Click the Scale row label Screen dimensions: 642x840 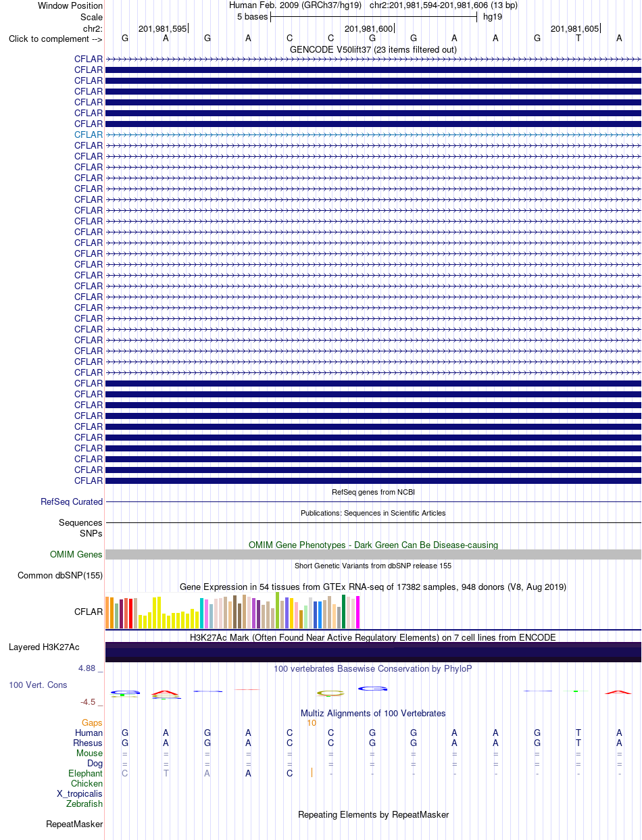pyautogui.click(x=91, y=17)
